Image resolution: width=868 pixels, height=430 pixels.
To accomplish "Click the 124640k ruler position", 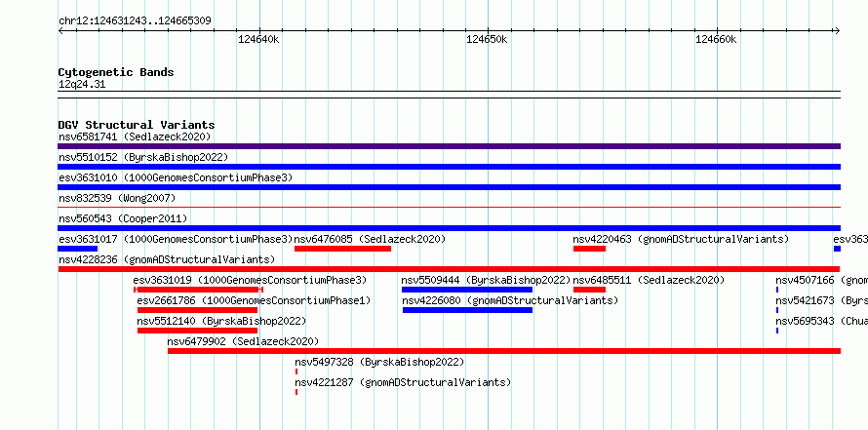I will tap(258, 39).
